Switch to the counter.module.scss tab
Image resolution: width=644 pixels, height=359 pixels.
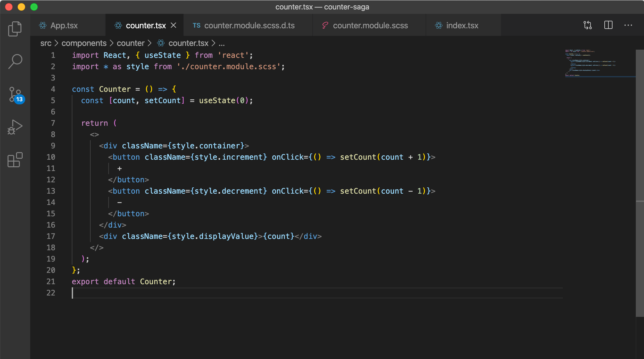(x=370, y=25)
